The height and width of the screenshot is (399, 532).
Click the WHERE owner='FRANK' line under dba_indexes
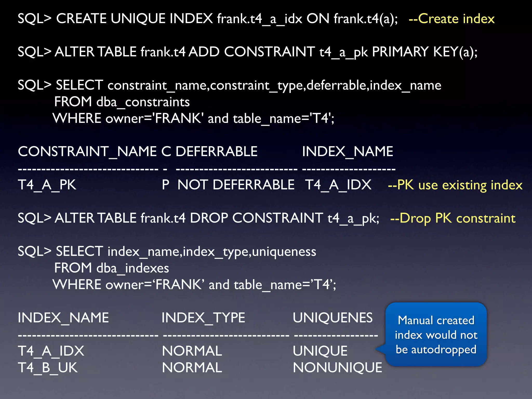194,285
